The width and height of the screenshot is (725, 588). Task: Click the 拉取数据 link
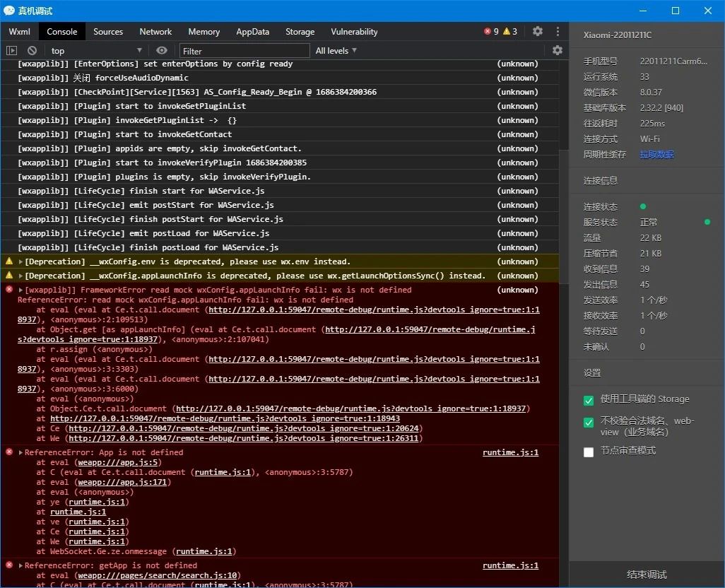tap(657, 154)
